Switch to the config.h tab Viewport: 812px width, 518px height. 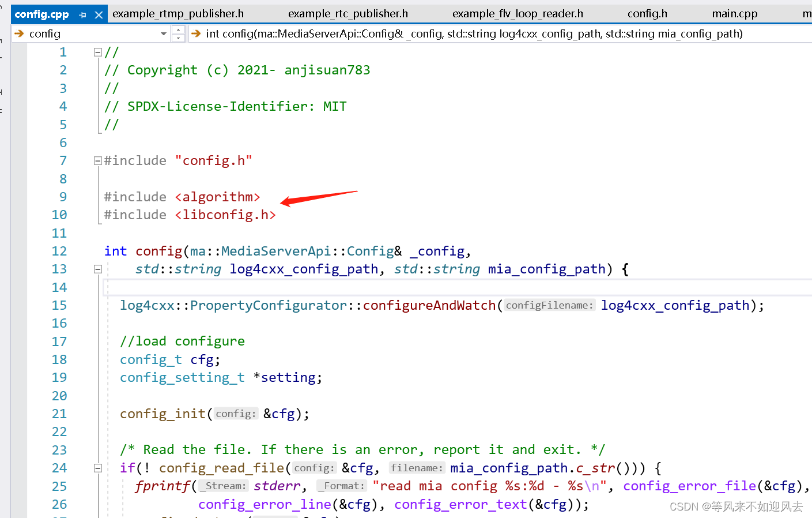click(647, 13)
